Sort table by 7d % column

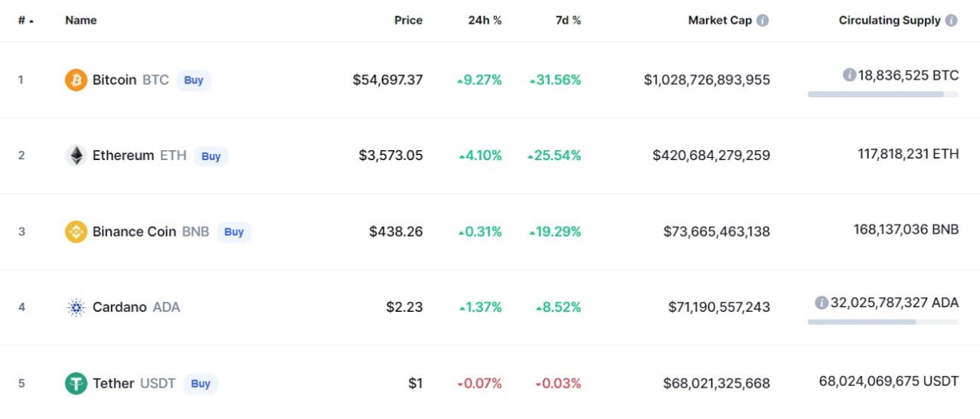(x=568, y=21)
